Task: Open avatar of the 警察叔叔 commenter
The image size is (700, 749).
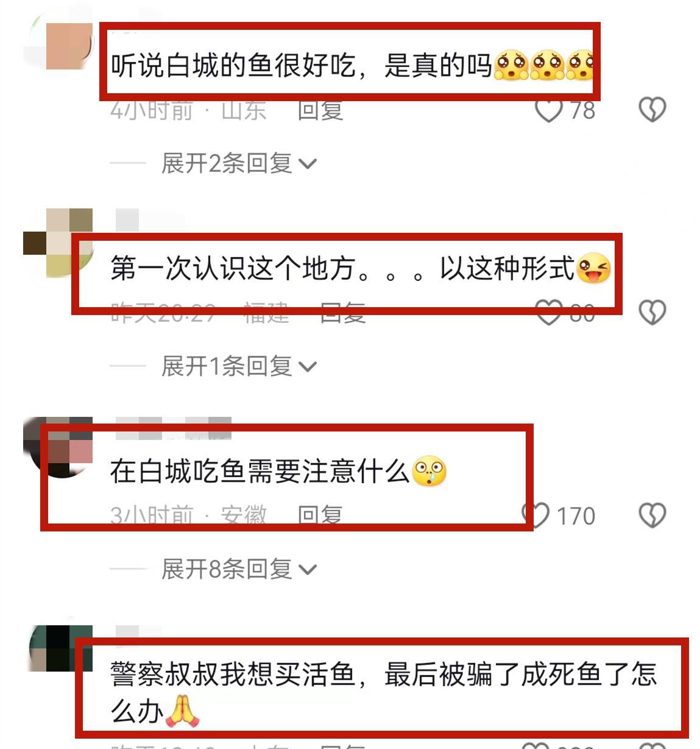Action: [61, 648]
